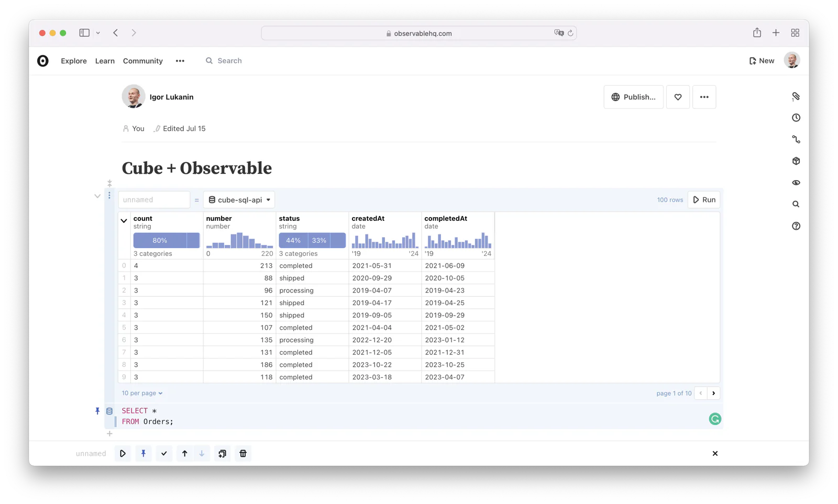Open the Learn menu
This screenshot has height=504, width=838.
(105, 61)
